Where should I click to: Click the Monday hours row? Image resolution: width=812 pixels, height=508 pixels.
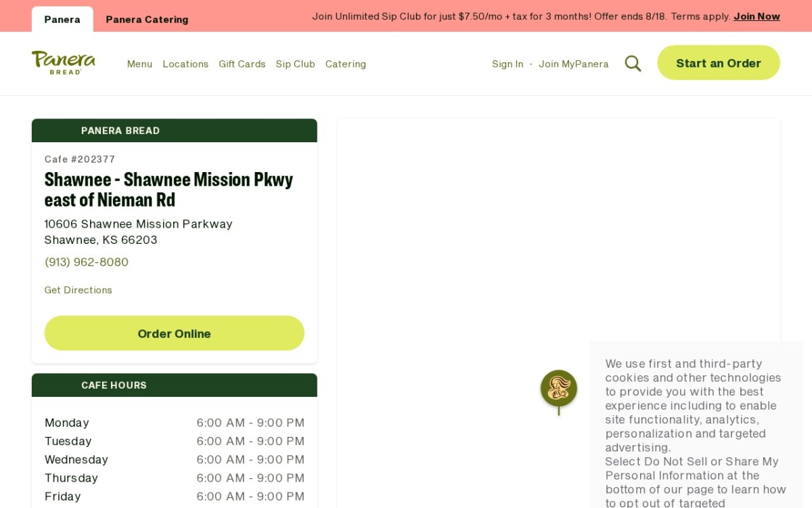point(175,423)
